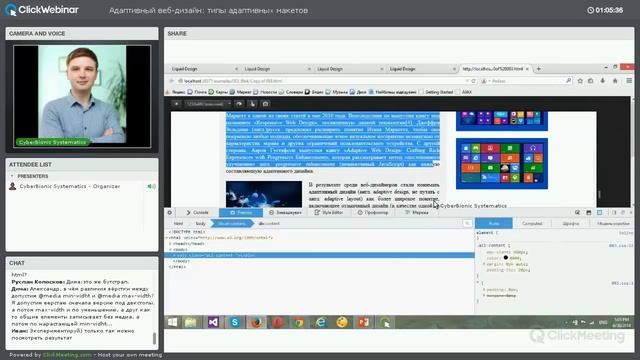Click the search magnifier icon in Firefox toolbar
Viewport: 640px width, 360px height.
pyautogui.click(x=569, y=81)
